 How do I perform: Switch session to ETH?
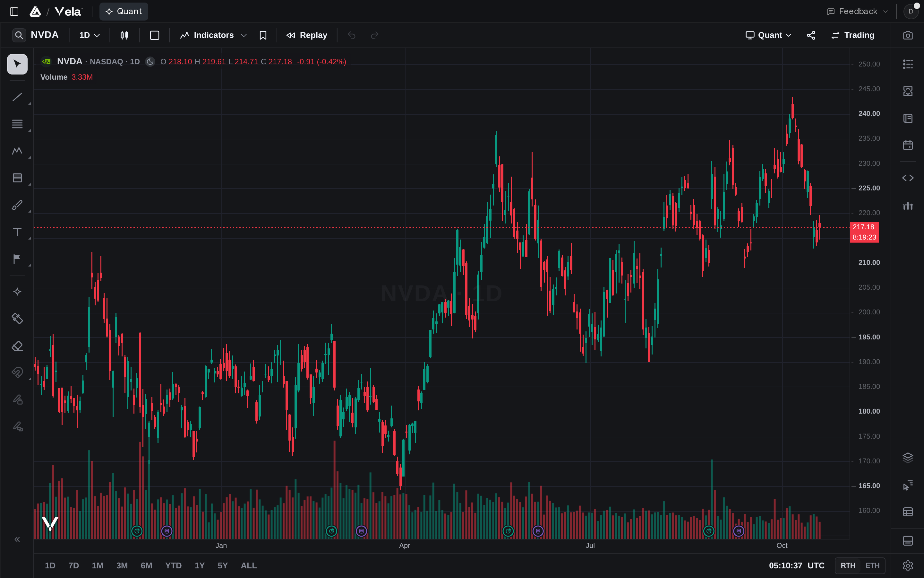tap(872, 565)
